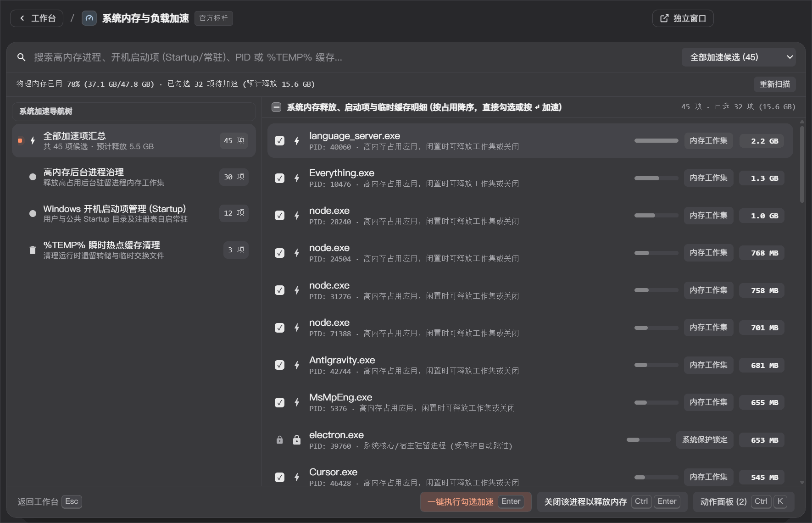Click lightning icon for node.exe PID 71388
Image resolution: width=812 pixels, height=523 pixels.
pos(297,328)
